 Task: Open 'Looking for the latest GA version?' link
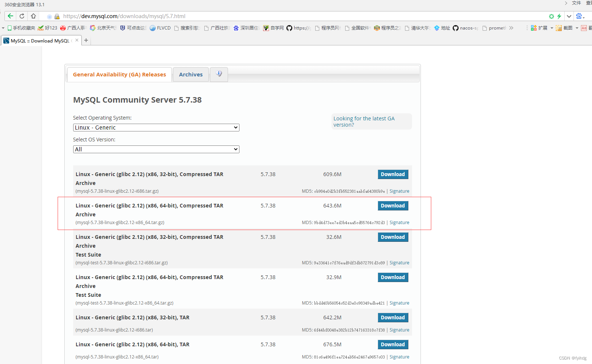(364, 121)
